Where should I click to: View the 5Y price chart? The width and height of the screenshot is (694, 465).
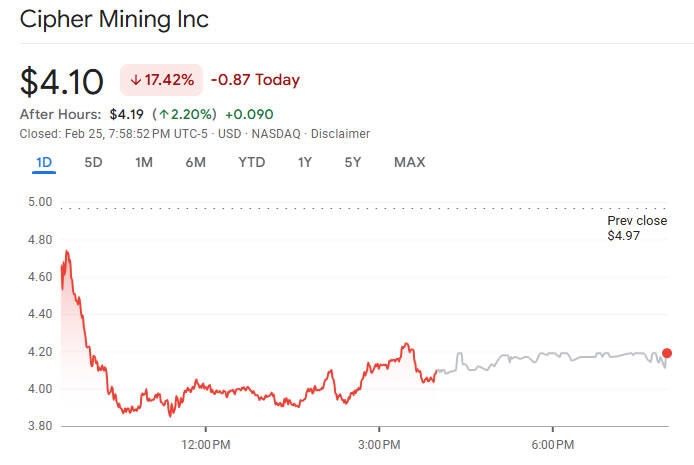pyautogui.click(x=352, y=162)
